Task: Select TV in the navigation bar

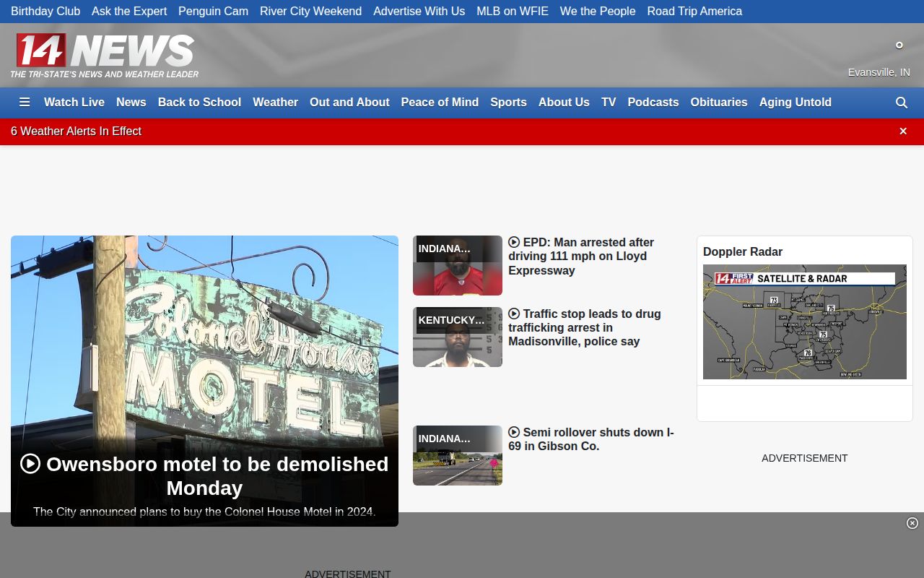Action: point(609,103)
